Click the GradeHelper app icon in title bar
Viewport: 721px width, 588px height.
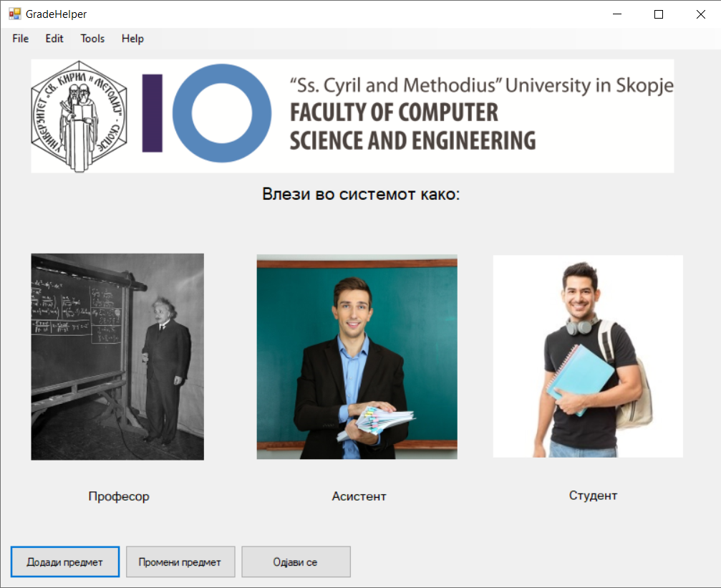coord(15,14)
